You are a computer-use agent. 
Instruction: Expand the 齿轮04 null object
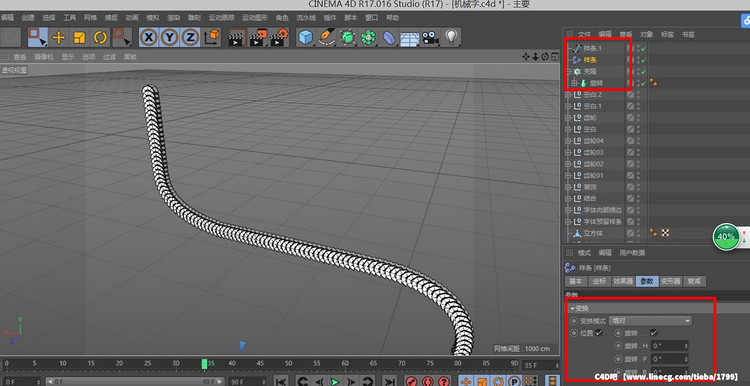568,141
